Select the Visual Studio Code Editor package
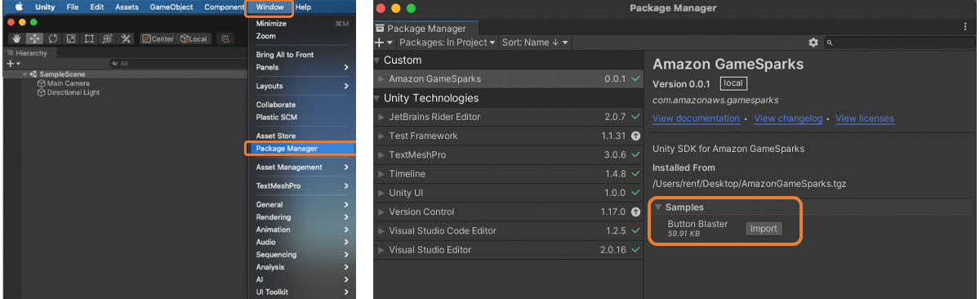Image resolution: width=980 pixels, height=299 pixels. pos(508,230)
